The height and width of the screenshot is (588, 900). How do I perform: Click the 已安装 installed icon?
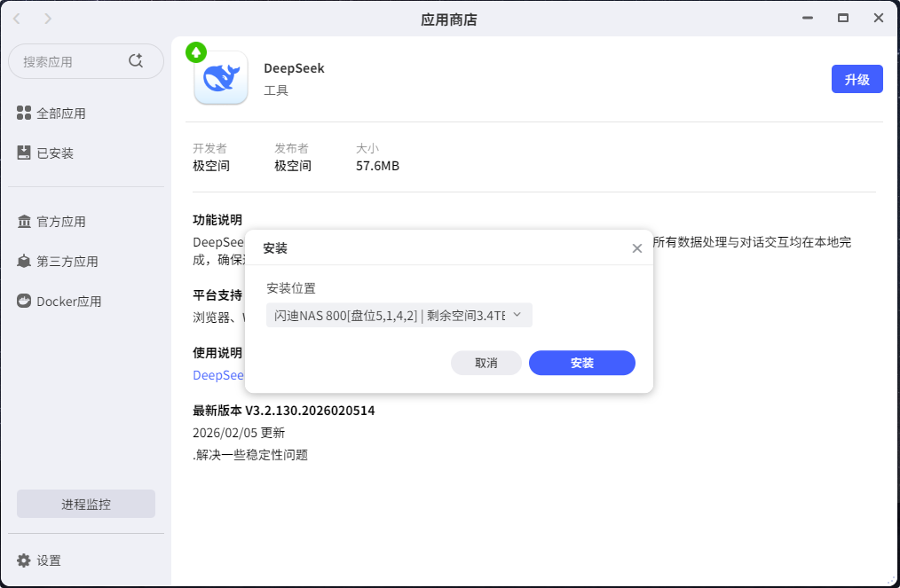(x=24, y=153)
